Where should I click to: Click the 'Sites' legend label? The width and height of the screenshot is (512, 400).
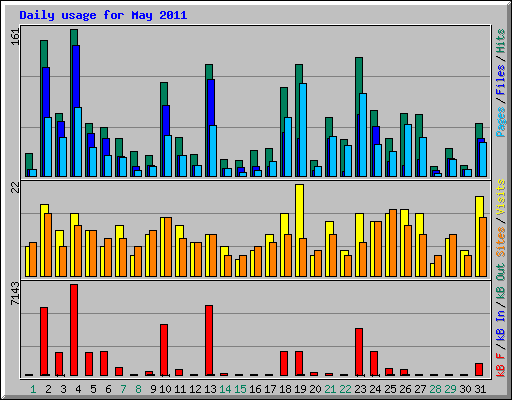click(500, 241)
